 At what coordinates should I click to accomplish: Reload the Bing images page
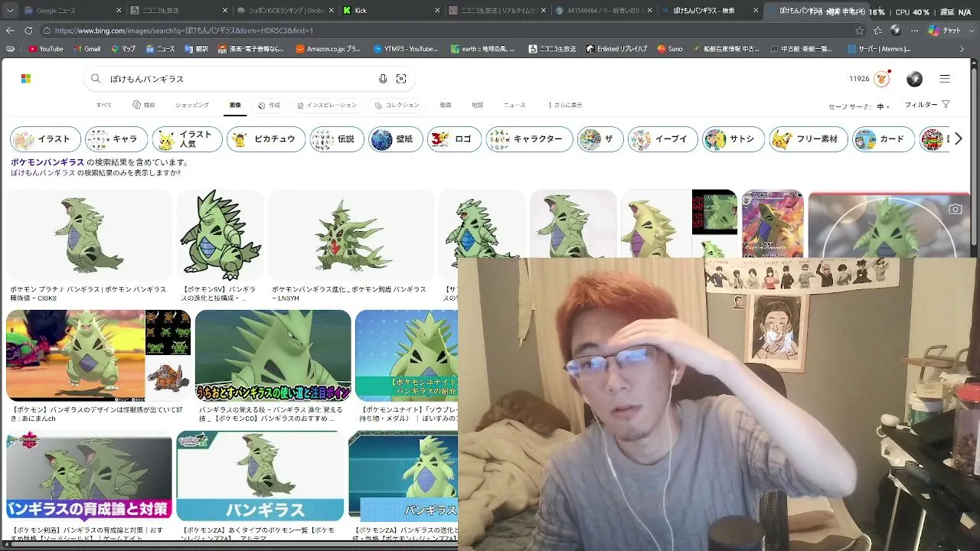pos(28,31)
